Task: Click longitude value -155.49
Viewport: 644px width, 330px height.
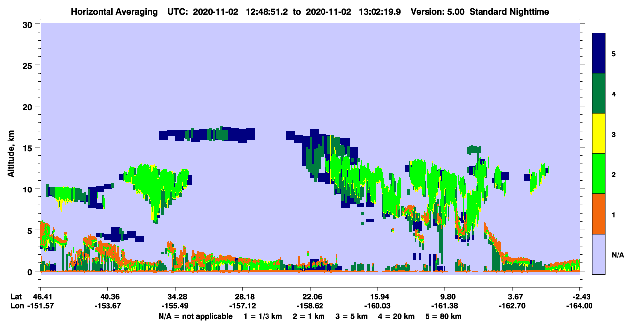Action: point(175,306)
